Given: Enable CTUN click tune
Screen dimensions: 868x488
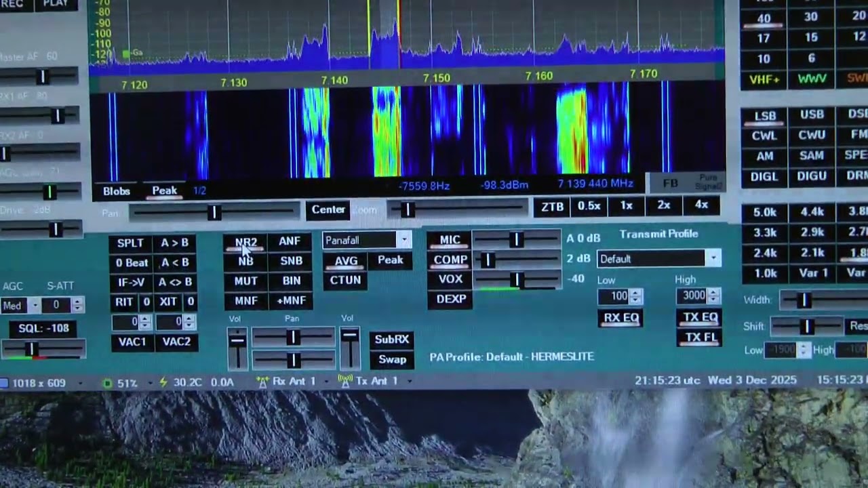Looking at the screenshot, I should click(345, 281).
